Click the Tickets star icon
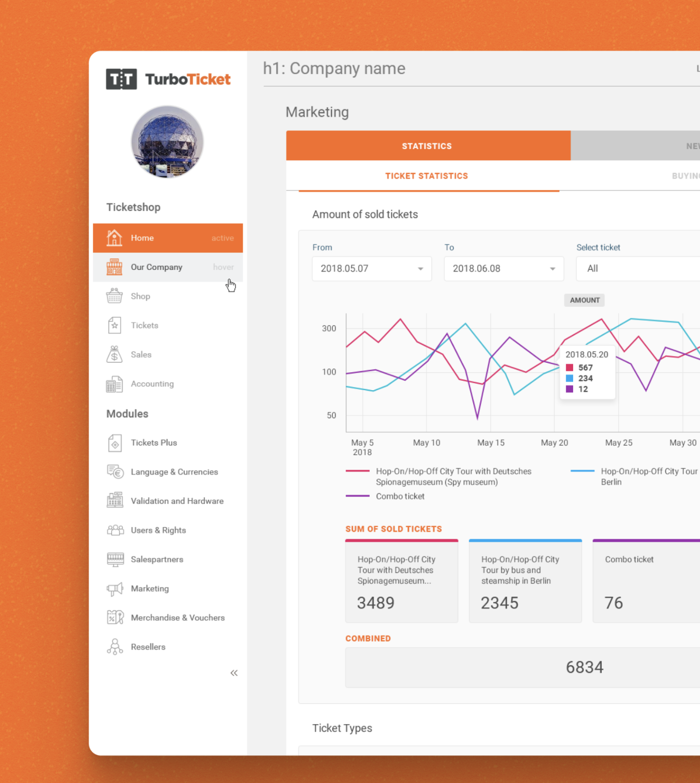 pos(114,325)
